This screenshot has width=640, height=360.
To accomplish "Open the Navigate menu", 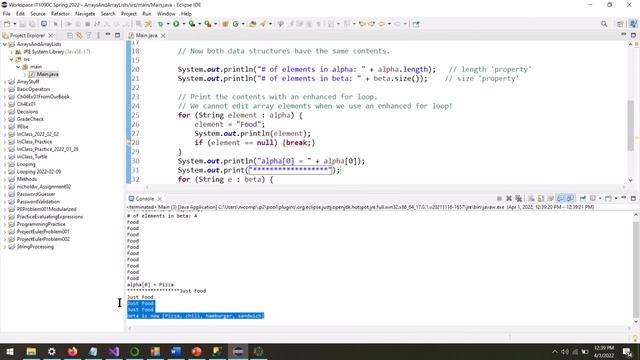I will [85, 13].
